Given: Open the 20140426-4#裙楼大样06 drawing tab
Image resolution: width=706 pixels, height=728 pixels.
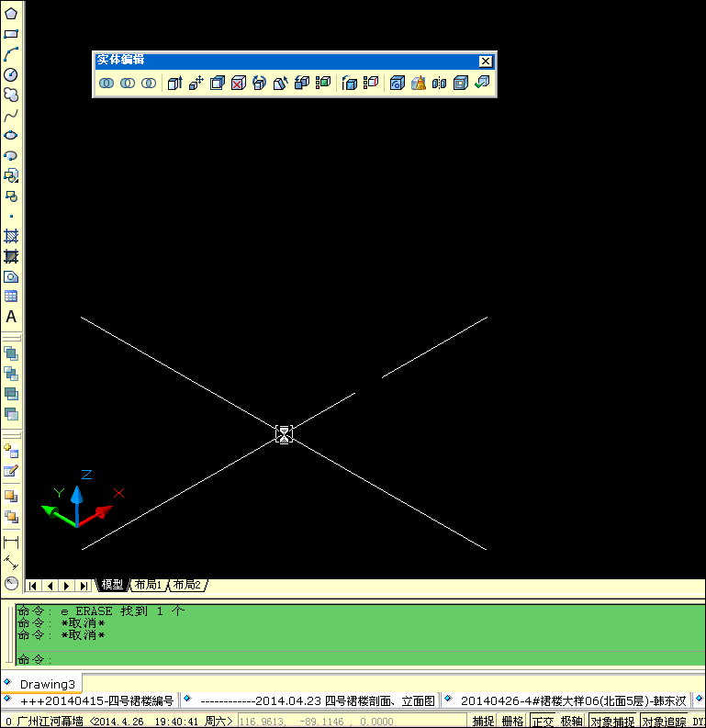Looking at the screenshot, I should [566, 700].
